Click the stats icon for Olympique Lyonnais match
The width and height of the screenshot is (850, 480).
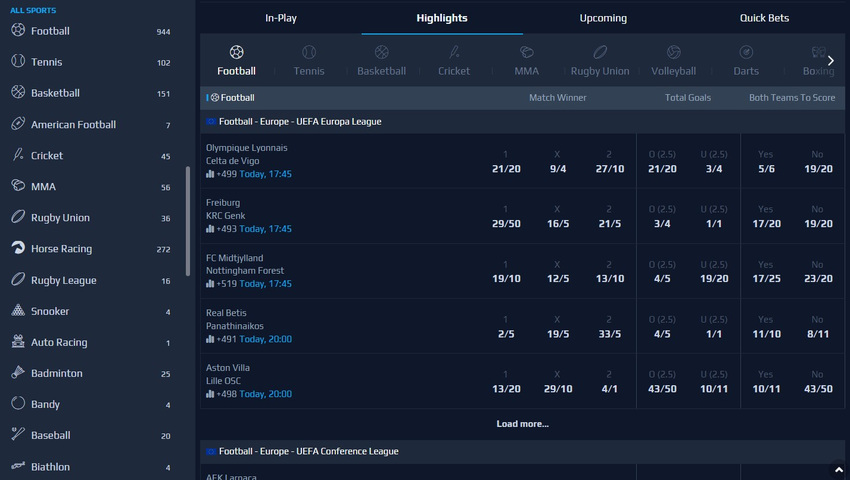[x=210, y=174]
